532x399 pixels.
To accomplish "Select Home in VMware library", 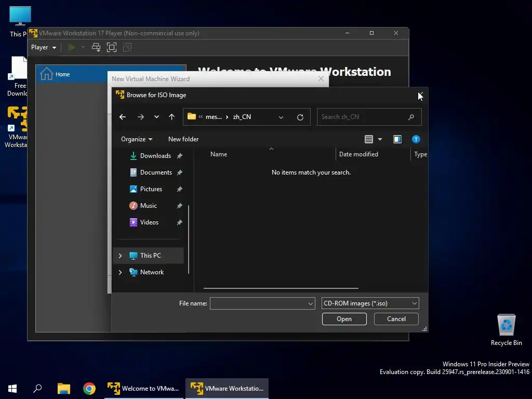I will tap(72, 74).
